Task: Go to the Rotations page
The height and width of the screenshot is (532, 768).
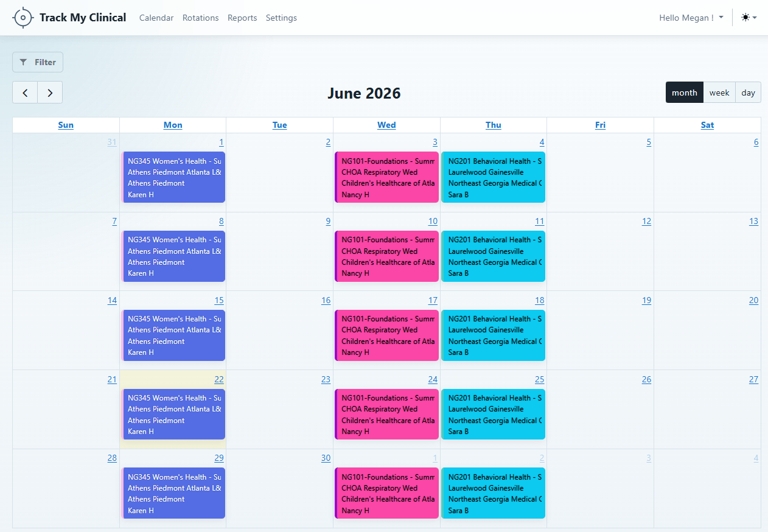Action: [x=201, y=18]
